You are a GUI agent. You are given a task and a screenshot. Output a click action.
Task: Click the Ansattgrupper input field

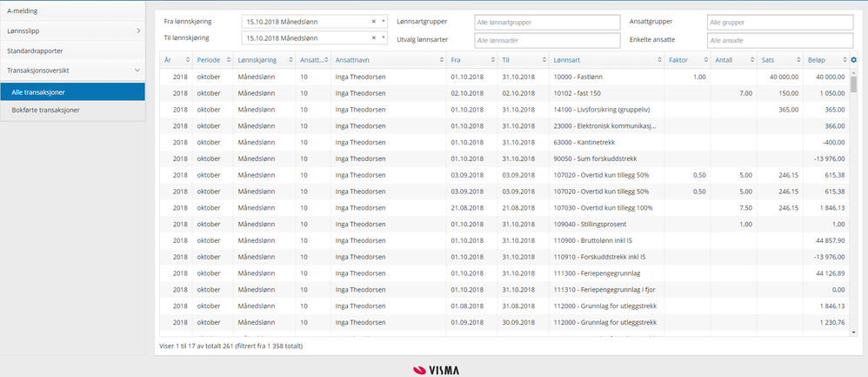tap(780, 22)
